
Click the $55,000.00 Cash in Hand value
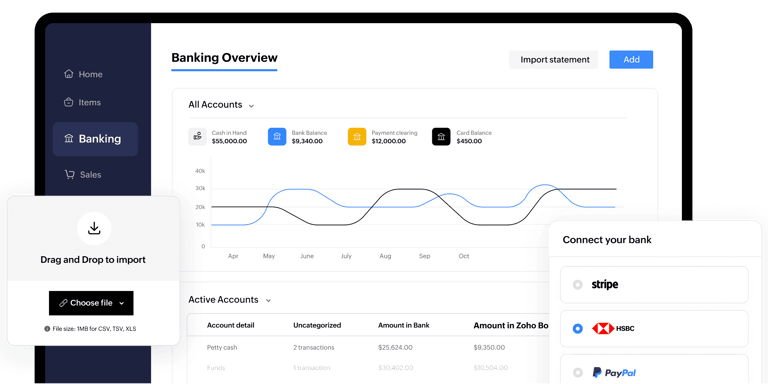(x=229, y=141)
